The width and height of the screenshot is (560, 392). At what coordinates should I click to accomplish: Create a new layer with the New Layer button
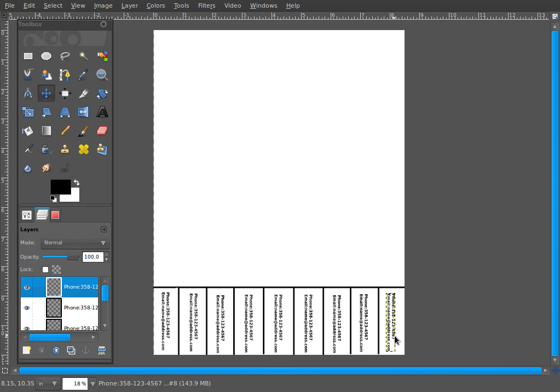[x=26, y=350]
